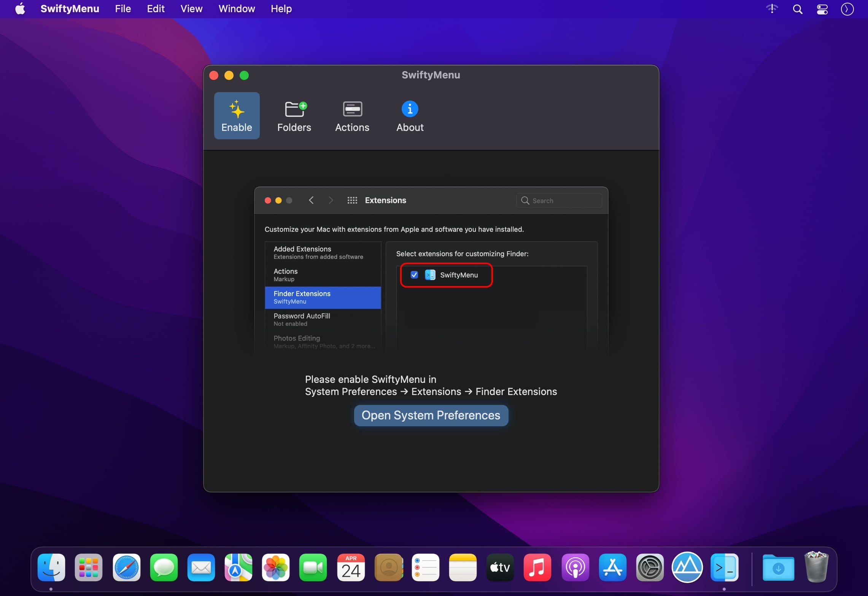
Task: Open the Window menu
Action: (237, 9)
